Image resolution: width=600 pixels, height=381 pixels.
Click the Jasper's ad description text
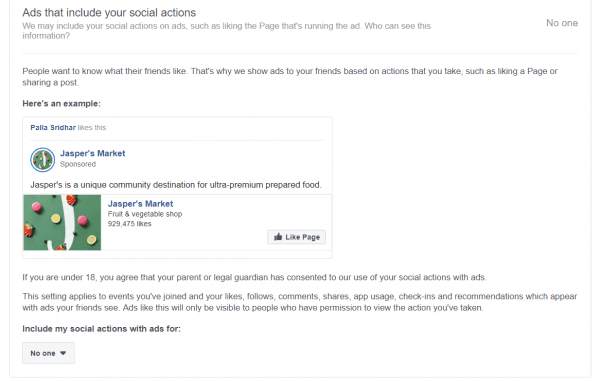(176, 185)
